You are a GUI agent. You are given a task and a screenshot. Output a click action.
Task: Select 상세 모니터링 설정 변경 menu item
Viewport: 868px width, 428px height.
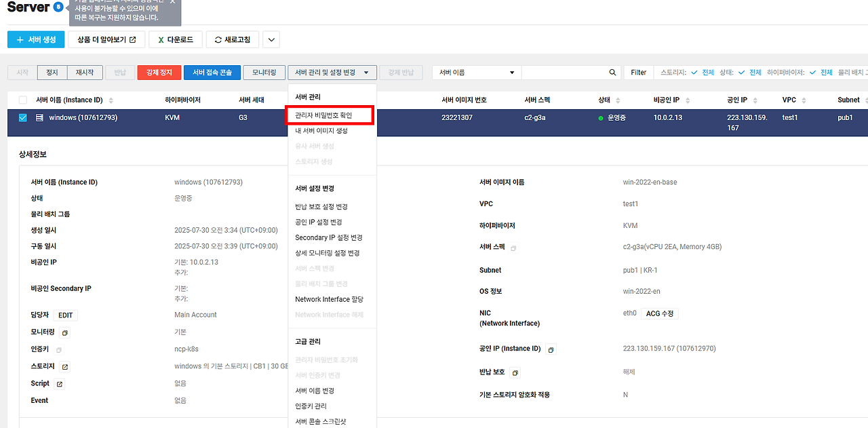click(x=328, y=253)
